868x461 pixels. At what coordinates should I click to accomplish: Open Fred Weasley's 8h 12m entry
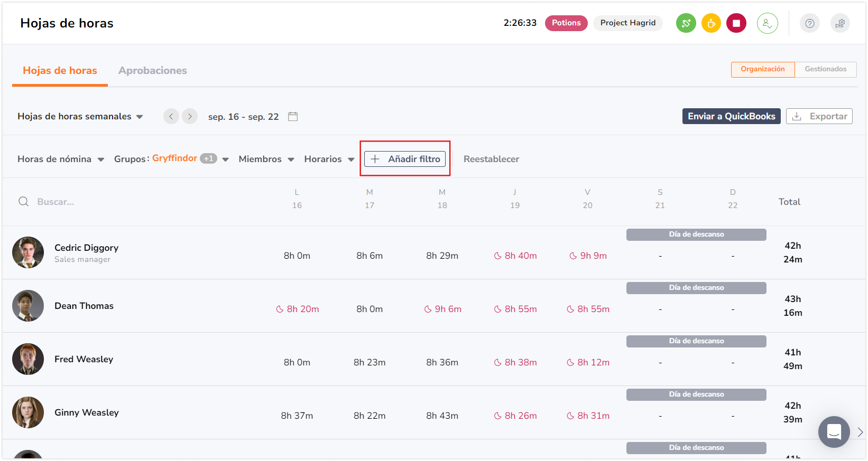pyautogui.click(x=588, y=362)
